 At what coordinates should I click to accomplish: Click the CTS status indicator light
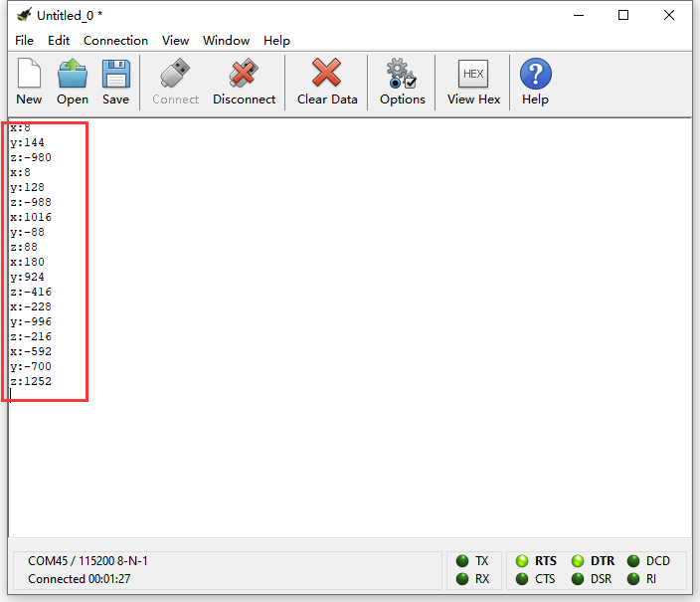click(x=523, y=579)
